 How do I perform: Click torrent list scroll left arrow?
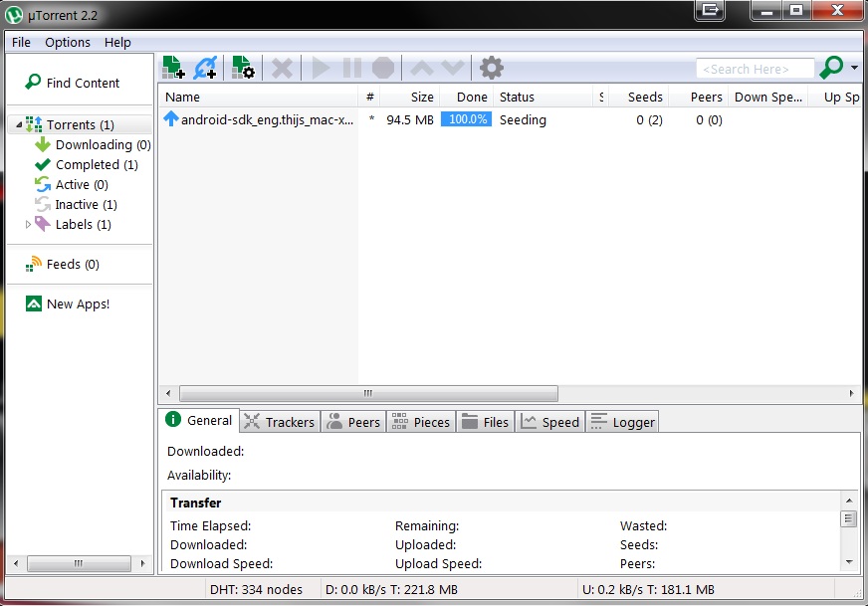point(168,393)
